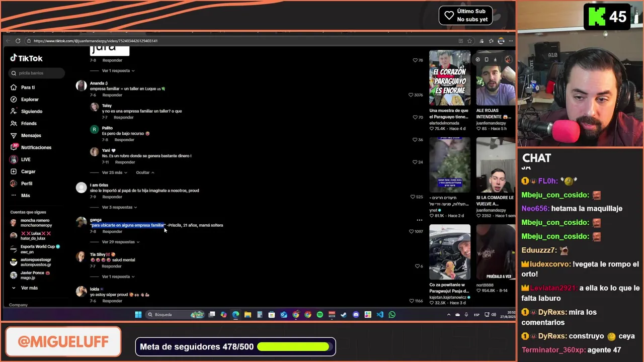Like loida's comment with 1166 likes
The image size is (644, 362).
[412, 301]
